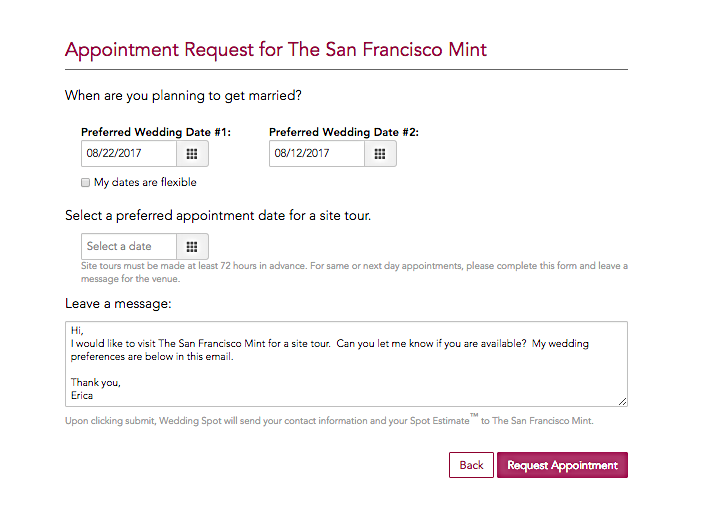Open calendar picker for Wedding Date #2
The width and height of the screenshot is (712, 524).
point(380,154)
